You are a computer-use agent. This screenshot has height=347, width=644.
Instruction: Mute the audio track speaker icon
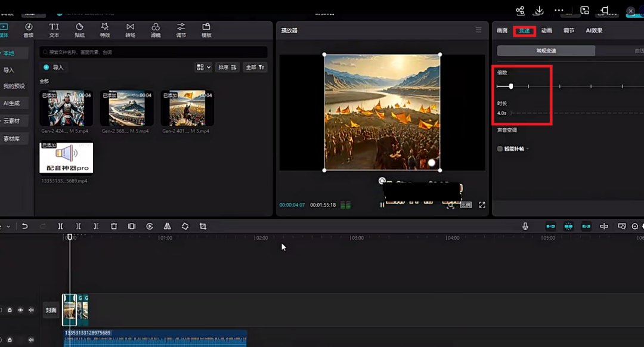coord(31,340)
